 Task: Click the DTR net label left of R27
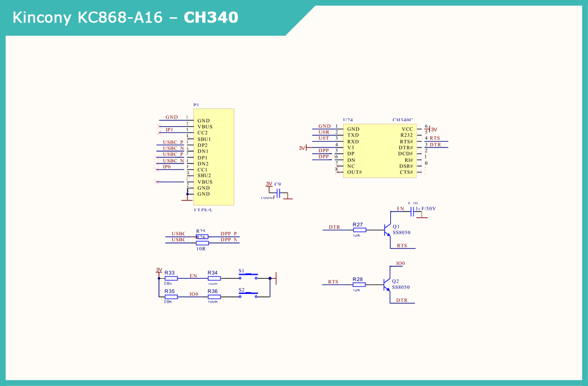pyautogui.click(x=334, y=228)
